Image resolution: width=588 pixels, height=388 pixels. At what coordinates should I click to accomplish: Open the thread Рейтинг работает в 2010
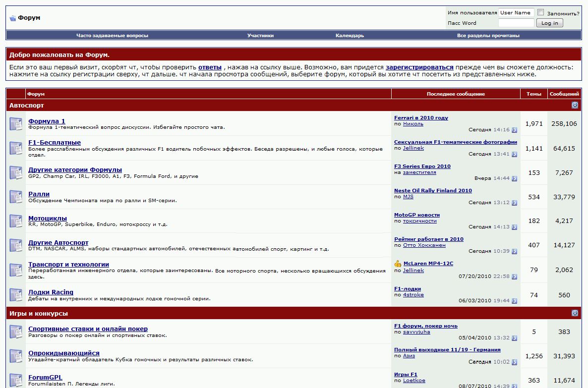(x=429, y=239)
